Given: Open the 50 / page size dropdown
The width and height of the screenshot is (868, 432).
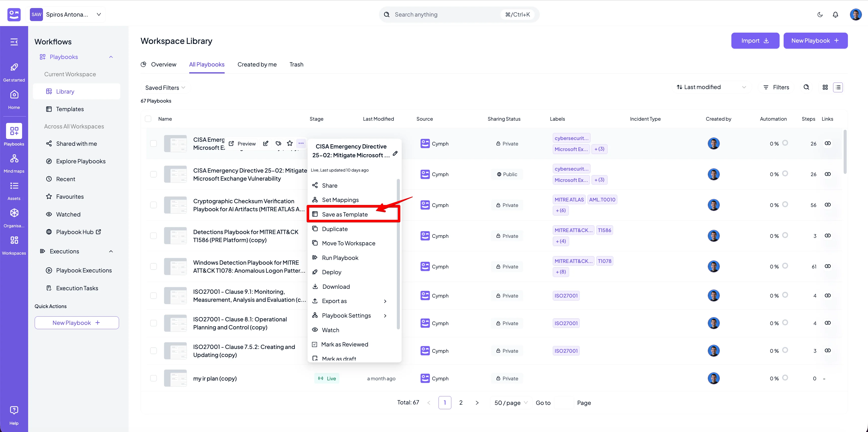Looking at the screenshot, I should pyautogui.click(x=511, y=403).
